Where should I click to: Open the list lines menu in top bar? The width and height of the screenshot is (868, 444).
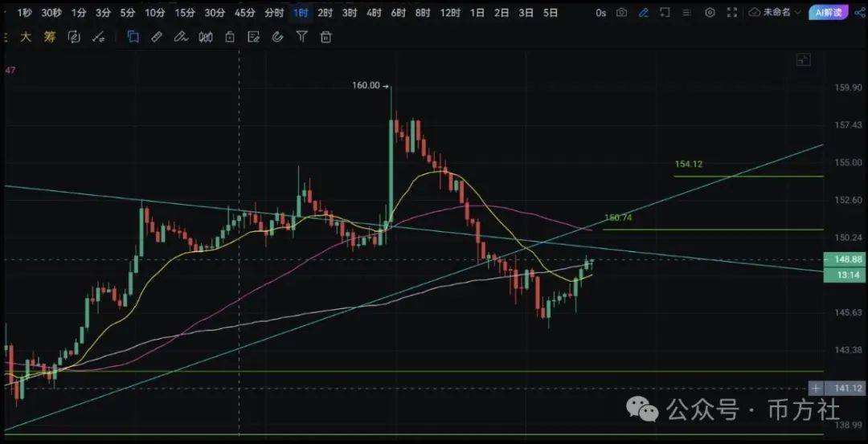[x=685, y=13]
